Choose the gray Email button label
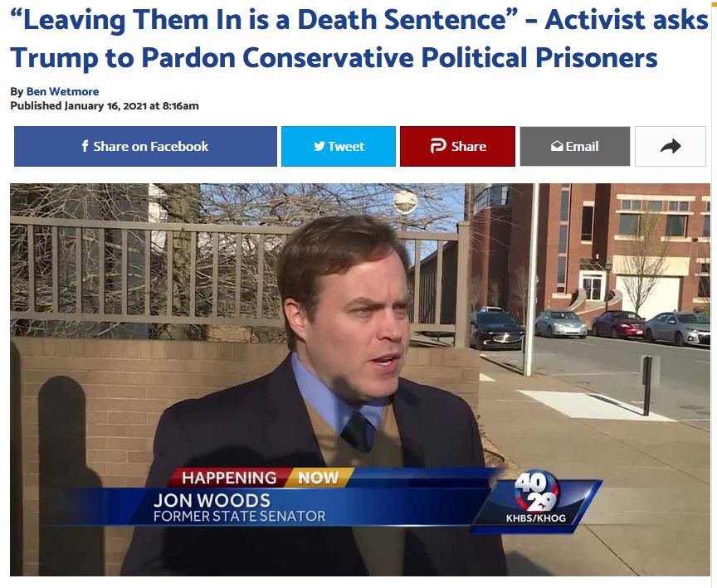The width and height of the screenshot is (717, 588). [582, 146]
